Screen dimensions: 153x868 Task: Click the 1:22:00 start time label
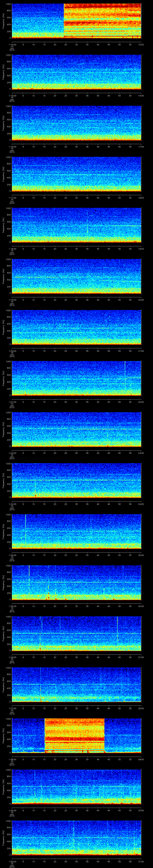(x=12, y=453)
